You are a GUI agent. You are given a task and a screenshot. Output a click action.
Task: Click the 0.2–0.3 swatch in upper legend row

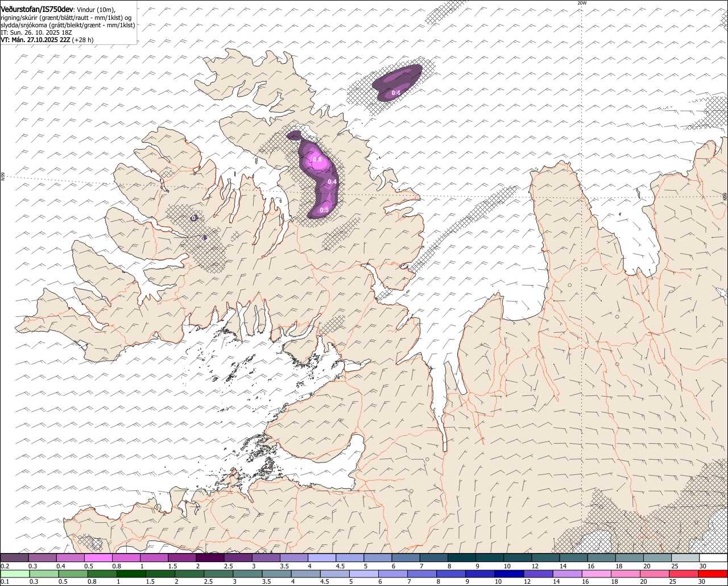[14, 558]
